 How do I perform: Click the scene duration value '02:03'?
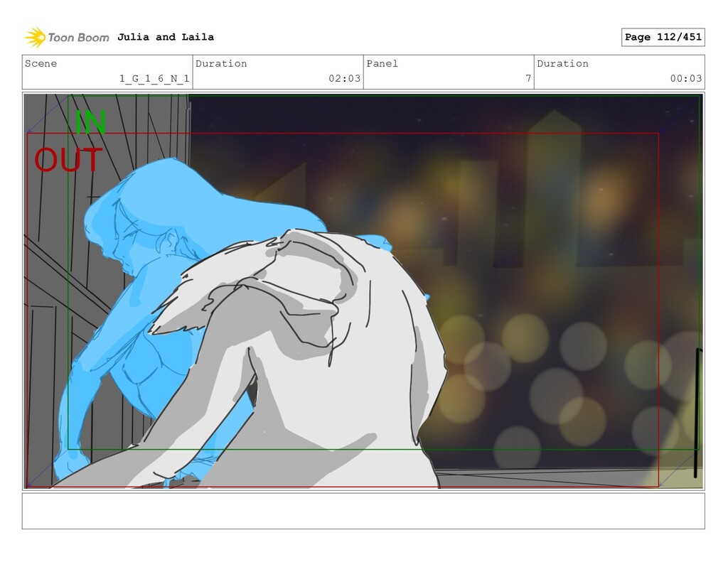345,78
